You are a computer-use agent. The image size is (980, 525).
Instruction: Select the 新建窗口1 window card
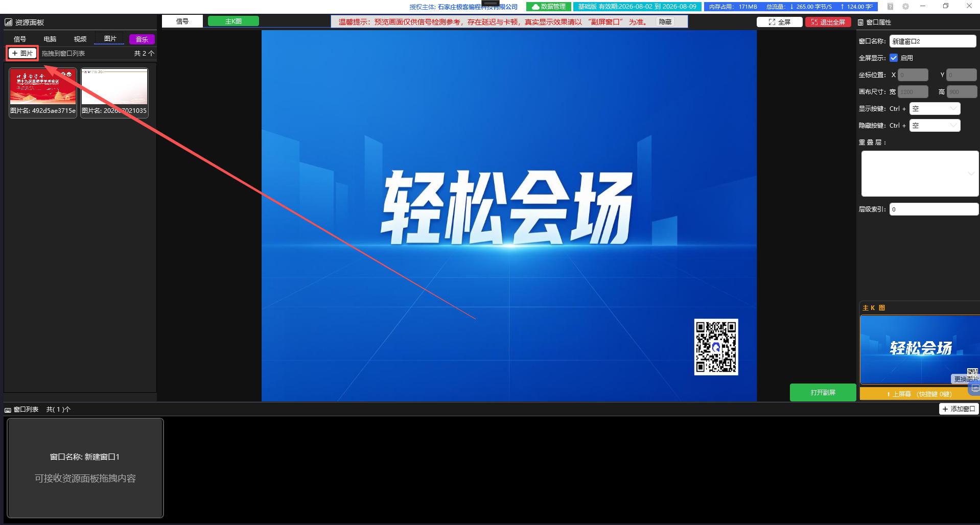point(85,468)
